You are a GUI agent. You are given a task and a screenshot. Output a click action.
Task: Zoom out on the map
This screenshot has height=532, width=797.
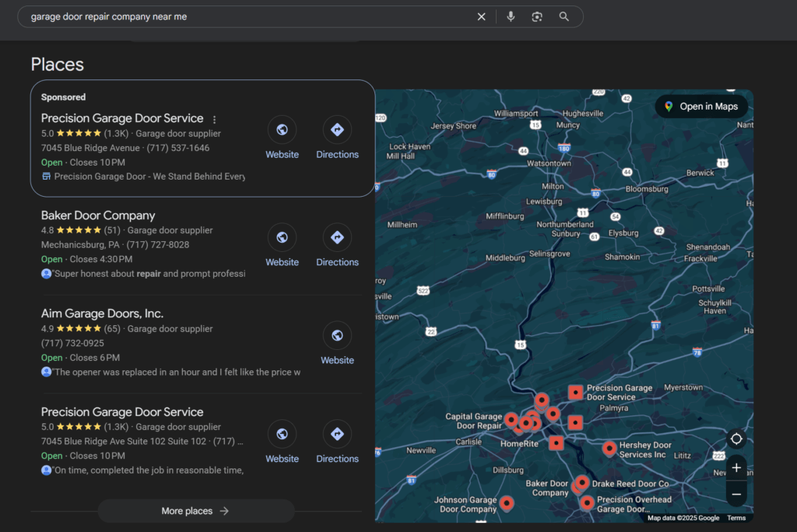point(736,494)
